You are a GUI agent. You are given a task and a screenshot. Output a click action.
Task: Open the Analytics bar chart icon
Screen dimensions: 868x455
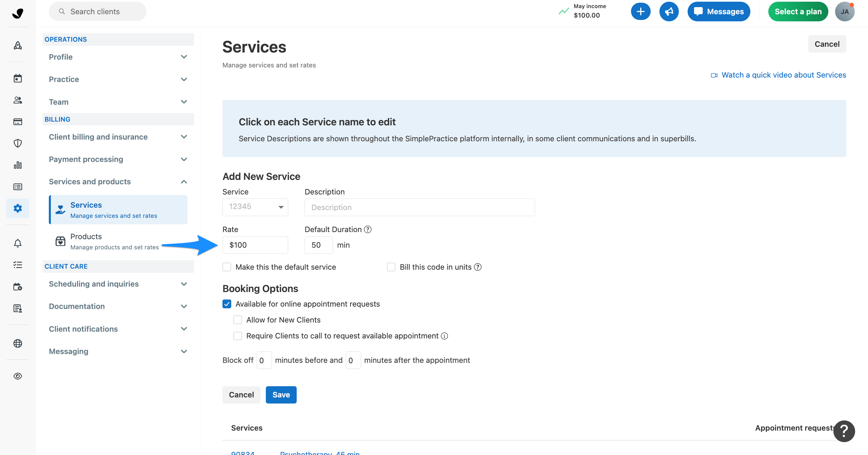18,165
